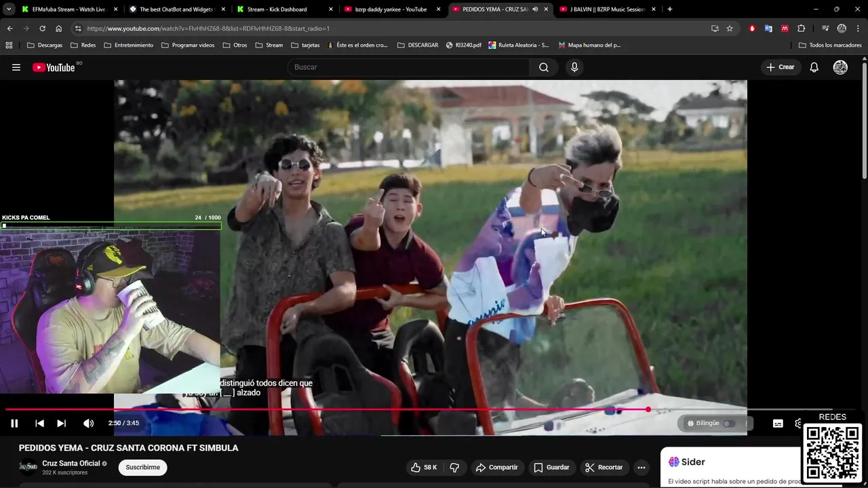Open the red M extension icon
Image resolution: width=868 pixels, height=488 pixels.
click(x=785, y=28)
